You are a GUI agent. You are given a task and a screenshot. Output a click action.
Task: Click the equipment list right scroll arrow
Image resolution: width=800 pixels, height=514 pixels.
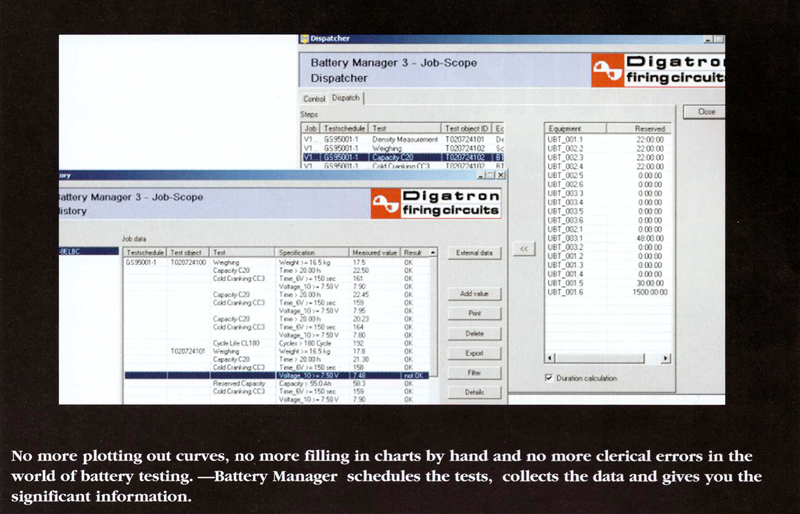[665, 358]
